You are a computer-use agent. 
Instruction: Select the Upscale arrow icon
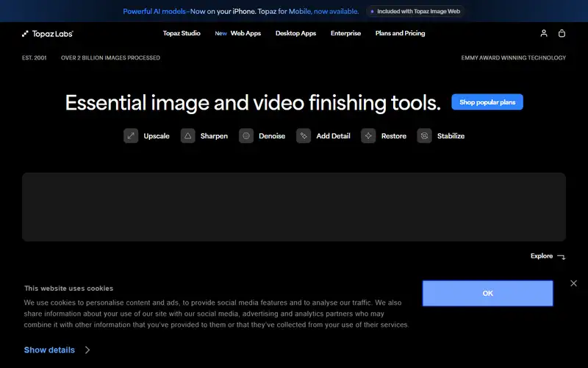(x=131, y=136)
